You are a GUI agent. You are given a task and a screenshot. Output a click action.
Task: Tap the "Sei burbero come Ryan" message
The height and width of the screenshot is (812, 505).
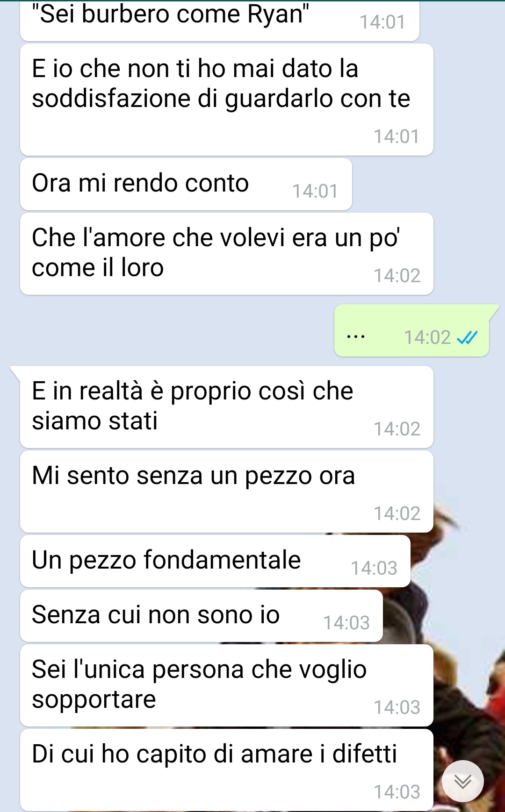219,20
